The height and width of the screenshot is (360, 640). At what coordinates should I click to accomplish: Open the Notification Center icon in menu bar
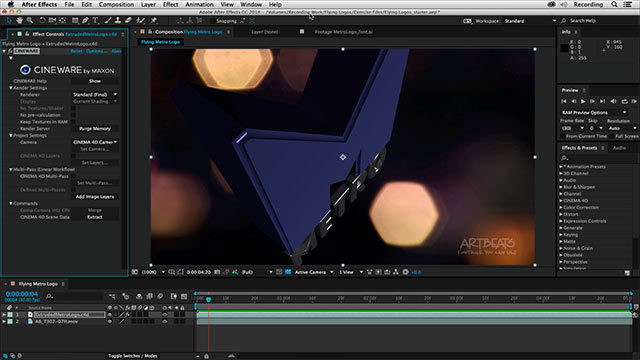coord(627,4)
